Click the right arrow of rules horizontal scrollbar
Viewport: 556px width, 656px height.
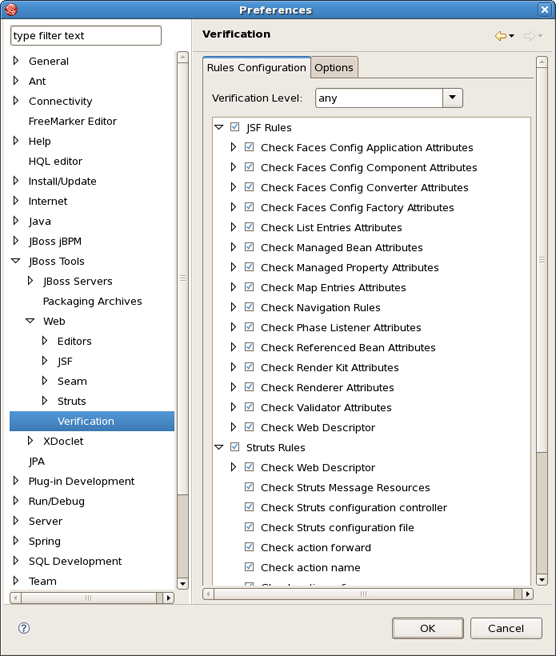click(x=528, y=594)
